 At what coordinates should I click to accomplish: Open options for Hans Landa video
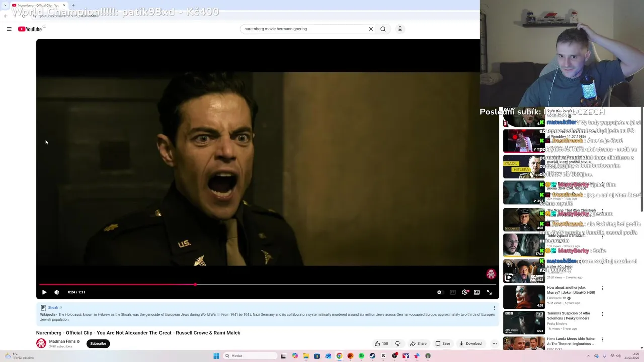(602, 340)
